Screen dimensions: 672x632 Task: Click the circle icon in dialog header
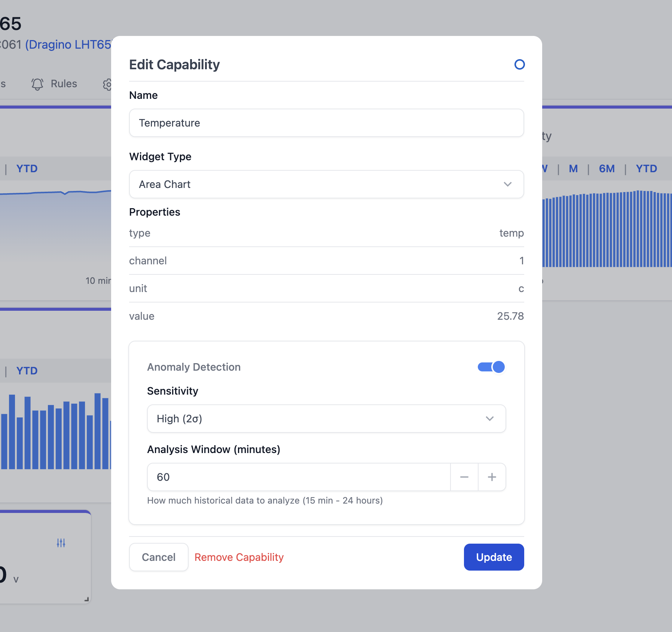coord(519,64)
